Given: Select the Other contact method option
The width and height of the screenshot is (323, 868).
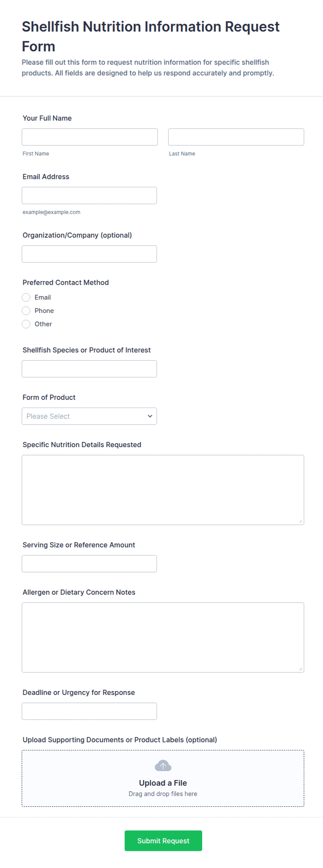Looking at the screenshot, I should (26, 324).
